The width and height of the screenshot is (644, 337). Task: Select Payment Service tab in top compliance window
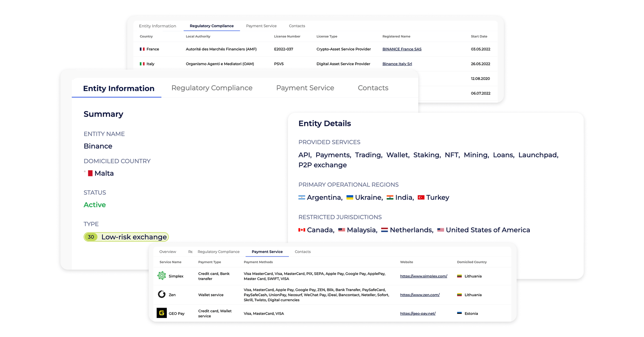(x=261, y=26)
